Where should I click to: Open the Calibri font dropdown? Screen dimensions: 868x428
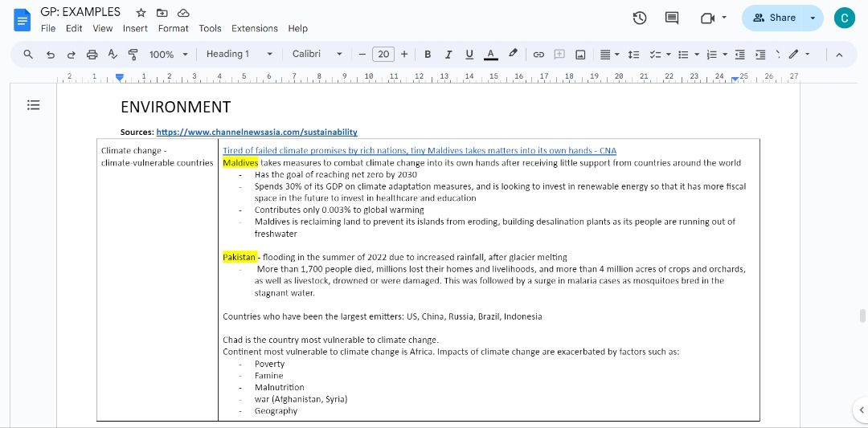click(317, 54)
